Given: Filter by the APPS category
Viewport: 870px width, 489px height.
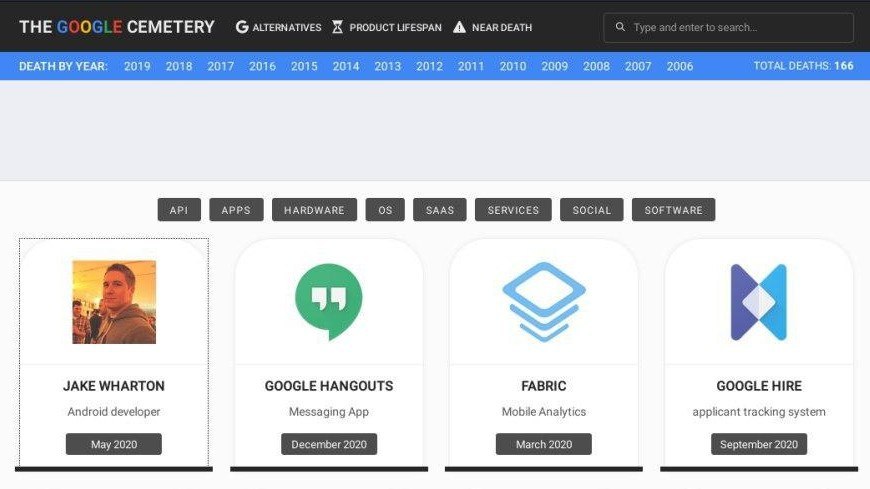Looking at the screenshot, I should [236, 210].
